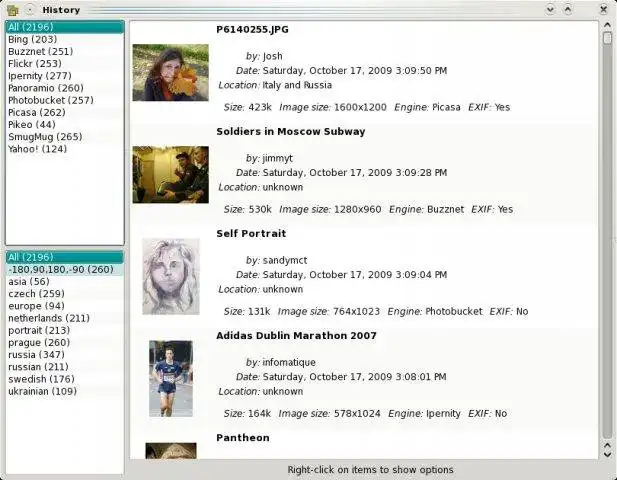This screenshot has width=617, height=480.
Task: Select Picasa (262) engine filter
Action: point(65,113)
